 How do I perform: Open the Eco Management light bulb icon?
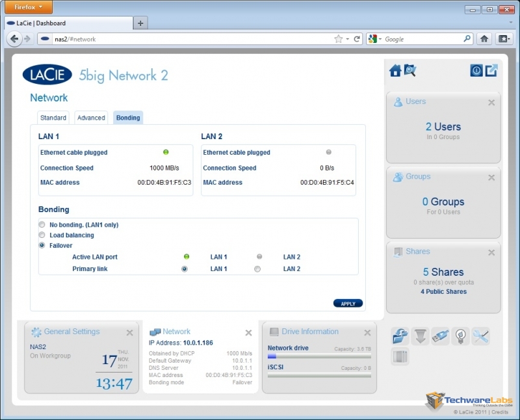[x=461, y=336]
